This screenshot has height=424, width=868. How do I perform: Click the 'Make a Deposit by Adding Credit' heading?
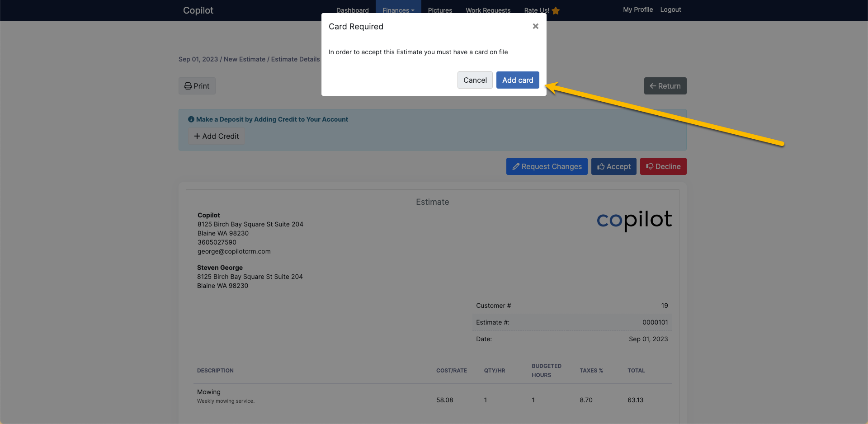coord(272,119)
